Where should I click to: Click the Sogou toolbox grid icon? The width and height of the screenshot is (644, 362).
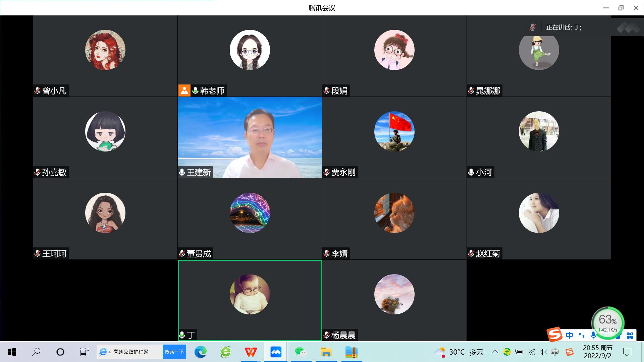click(630, 336)
